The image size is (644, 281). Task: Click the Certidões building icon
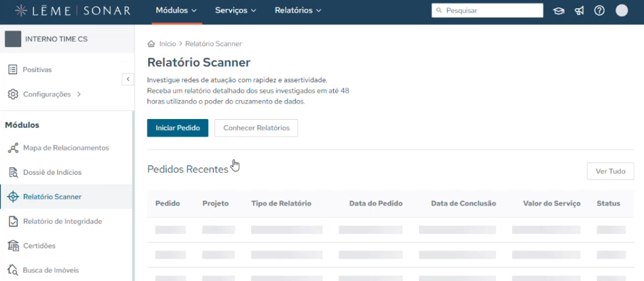point(13,246)
